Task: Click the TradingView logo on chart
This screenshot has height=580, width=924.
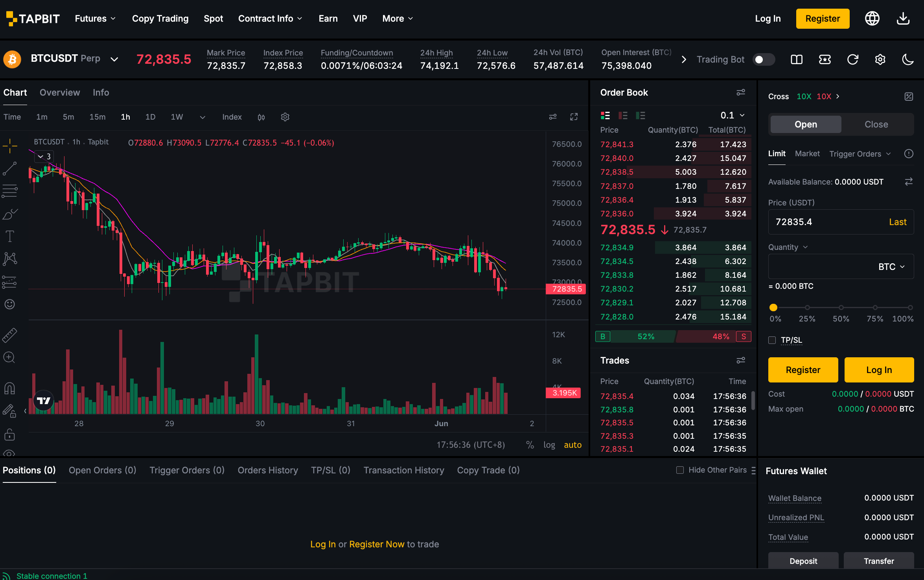Action: click(44, 401)
